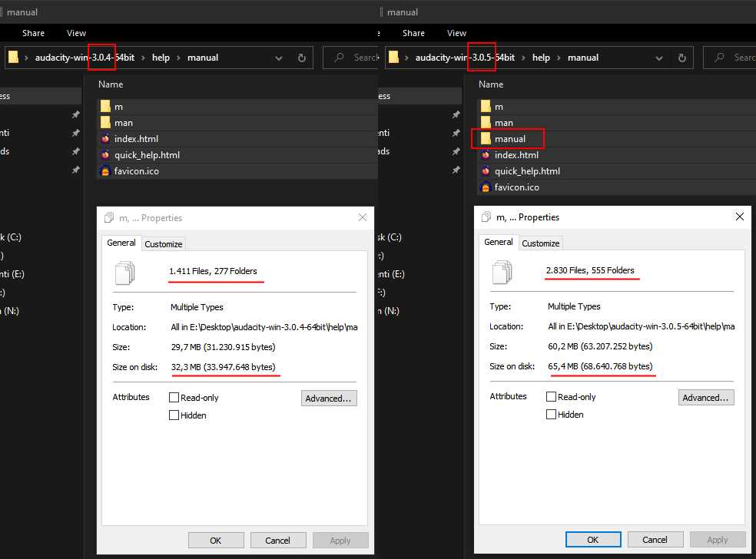Click the index.html file icon in the 3.0.5 window
756x559 pixels.
pyautogui.click(x=486, y=154)
